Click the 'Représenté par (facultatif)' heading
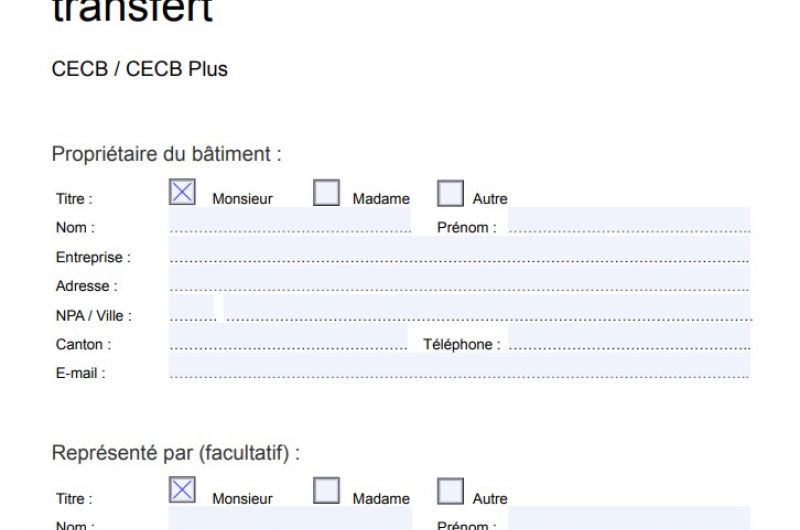 [x=175, y=453]
